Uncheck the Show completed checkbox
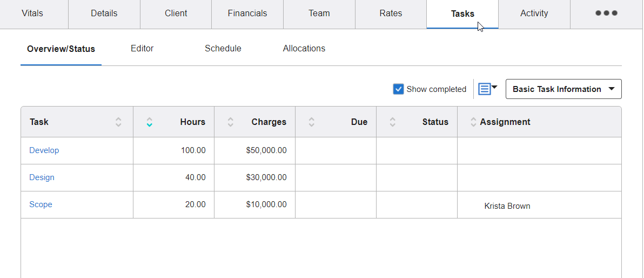 [399, 89]
